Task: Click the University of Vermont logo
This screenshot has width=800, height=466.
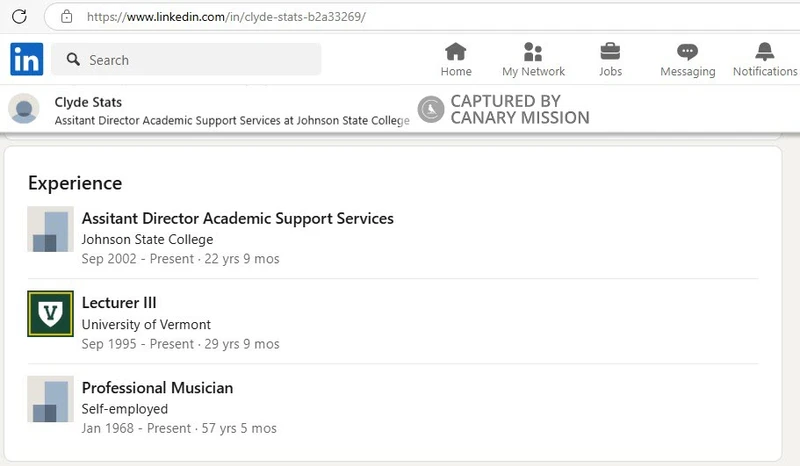Action: [50, 314]
